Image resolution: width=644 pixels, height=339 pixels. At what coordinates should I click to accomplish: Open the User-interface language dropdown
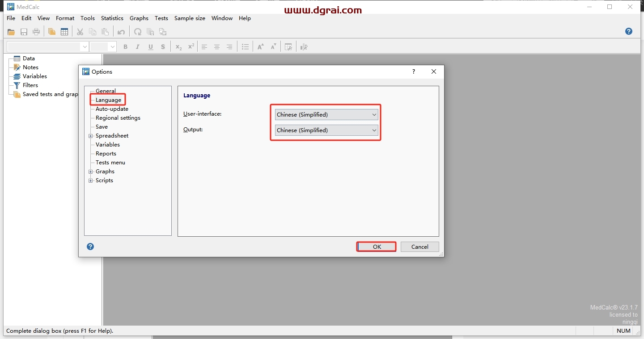(326, 115)
